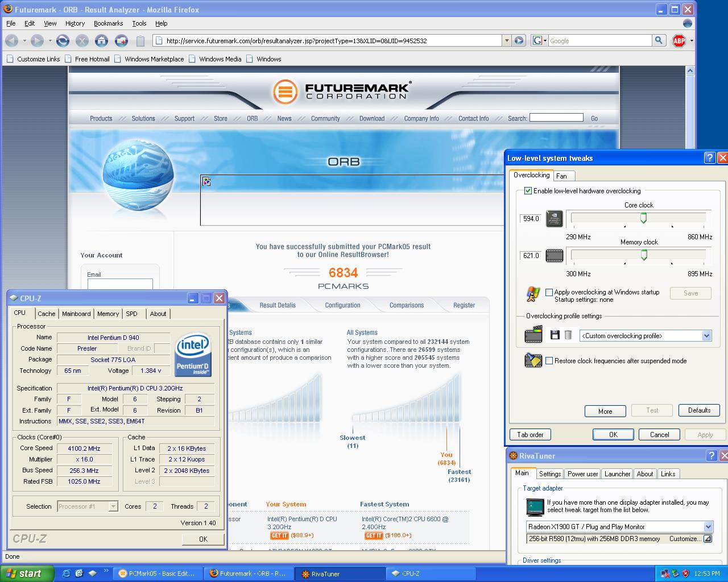728x582 pixels.
Task: Reload the page in Firefox
Action: pyautogui.click(x=63, y=40)
